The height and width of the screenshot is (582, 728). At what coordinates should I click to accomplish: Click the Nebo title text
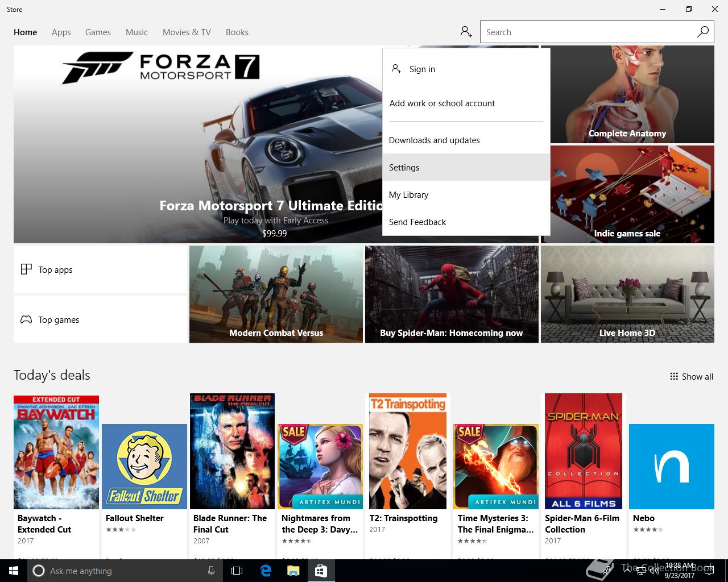(644, 518)
